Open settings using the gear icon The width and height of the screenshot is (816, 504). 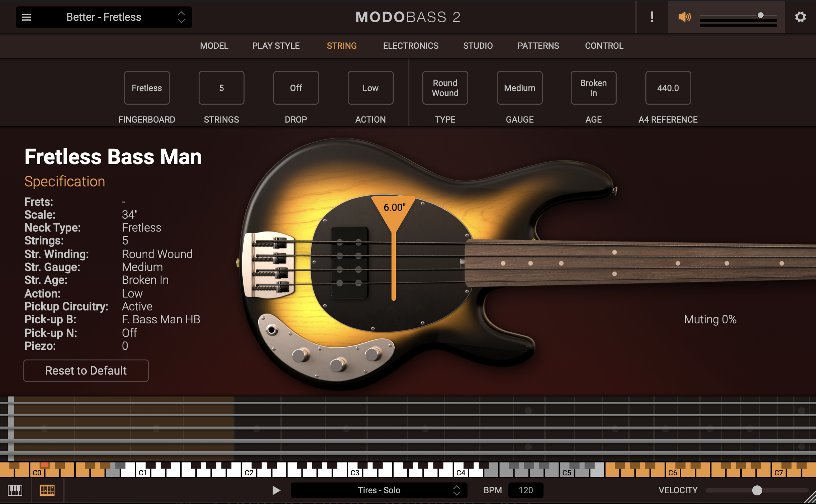coord(801,16)
